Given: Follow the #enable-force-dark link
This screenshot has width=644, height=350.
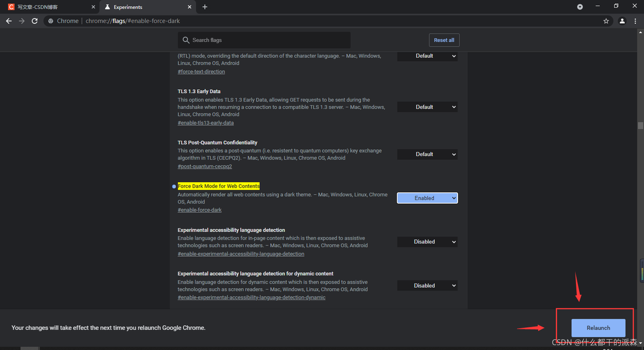Looking at the screenshot, I should [x=199, y=210].
